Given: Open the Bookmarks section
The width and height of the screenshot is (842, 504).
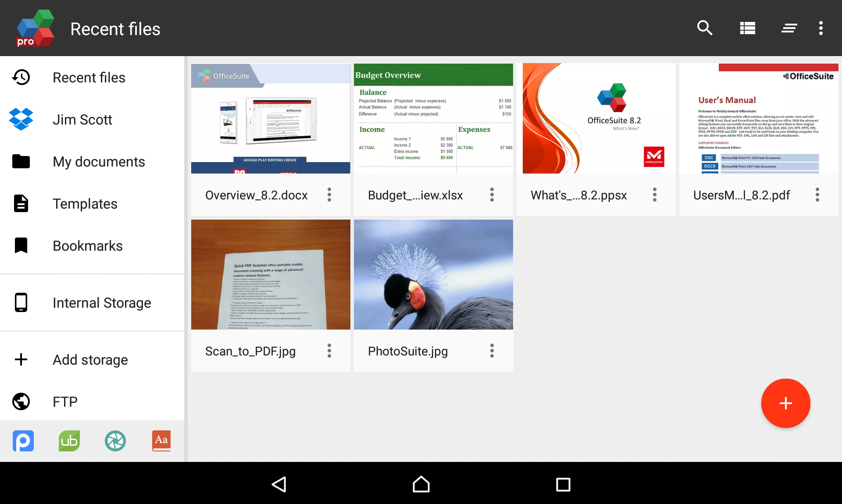Looking at the screenshot, I should (92, 246).
